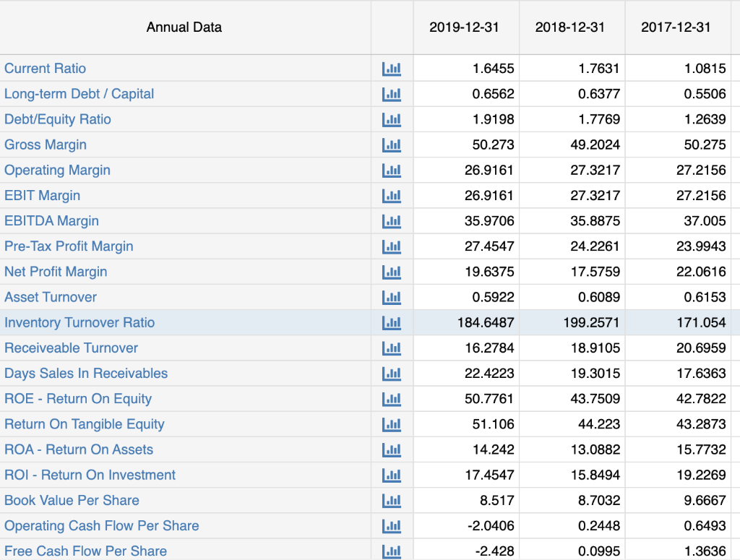Select the Receiveable Turnover link

71,348
